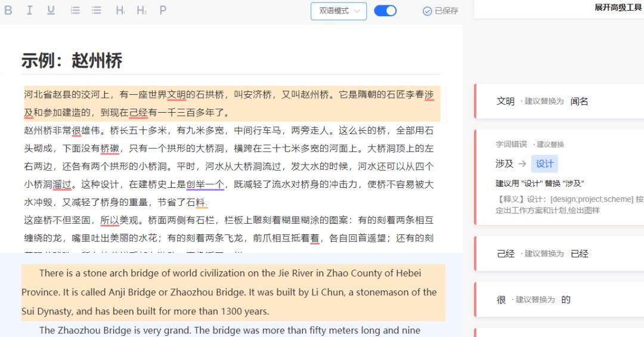The height and width of the screenshot is (337, 644).
Task: Click the purple-underlined phrase 创举一个
Action: [205, 184]
